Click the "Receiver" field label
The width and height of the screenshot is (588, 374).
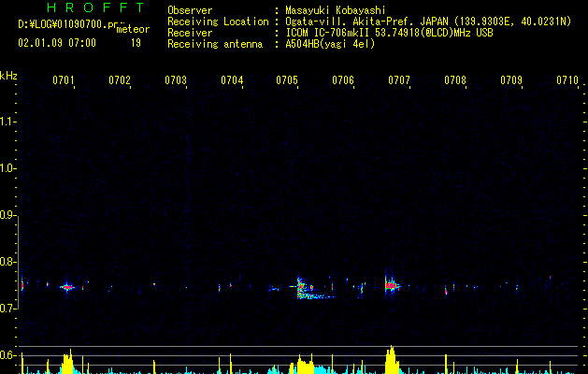190,33
